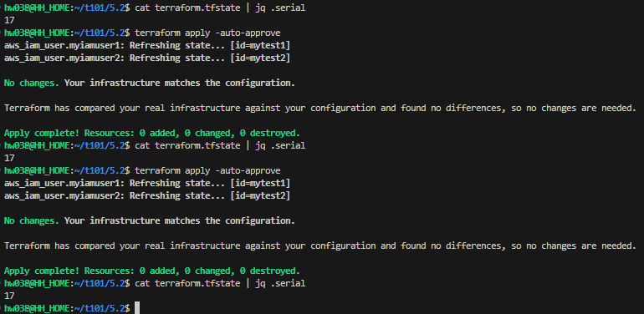
Task: Click the block cursor at the empty prompt
Action: (x=137, y=308)
